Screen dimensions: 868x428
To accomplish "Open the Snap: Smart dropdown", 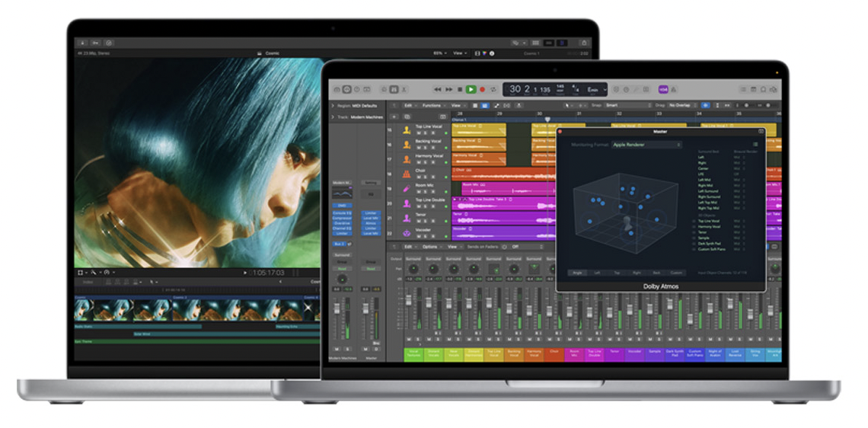I will click(627, 105).
